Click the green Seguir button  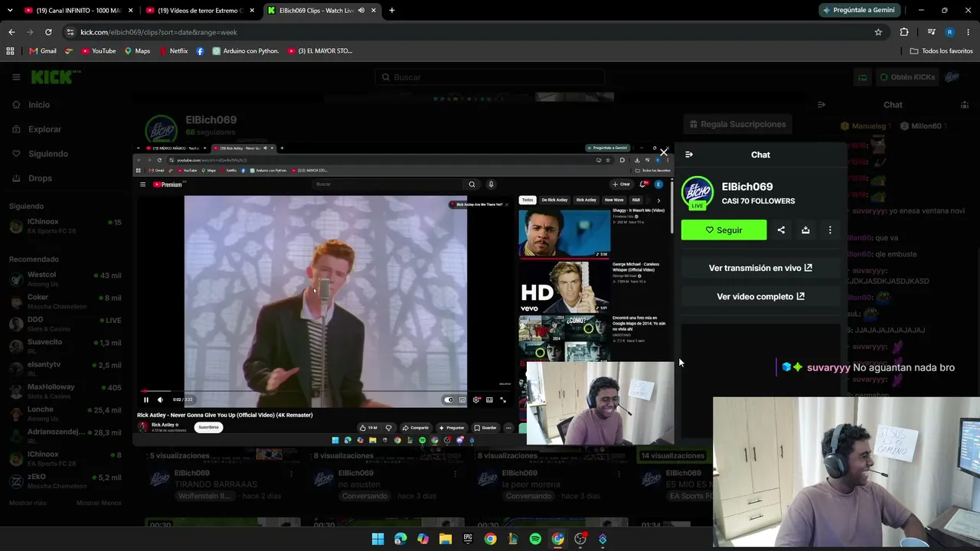click(x=724, y=230)
